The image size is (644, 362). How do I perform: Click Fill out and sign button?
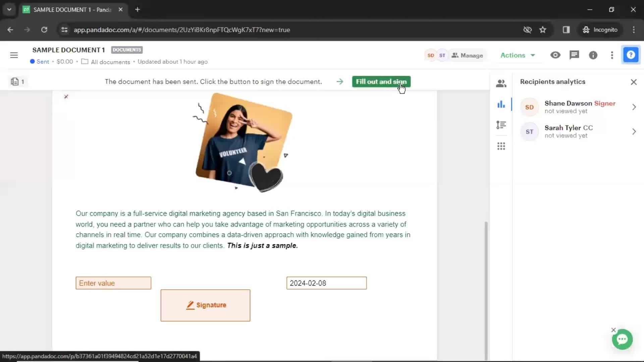pos(381,81)
